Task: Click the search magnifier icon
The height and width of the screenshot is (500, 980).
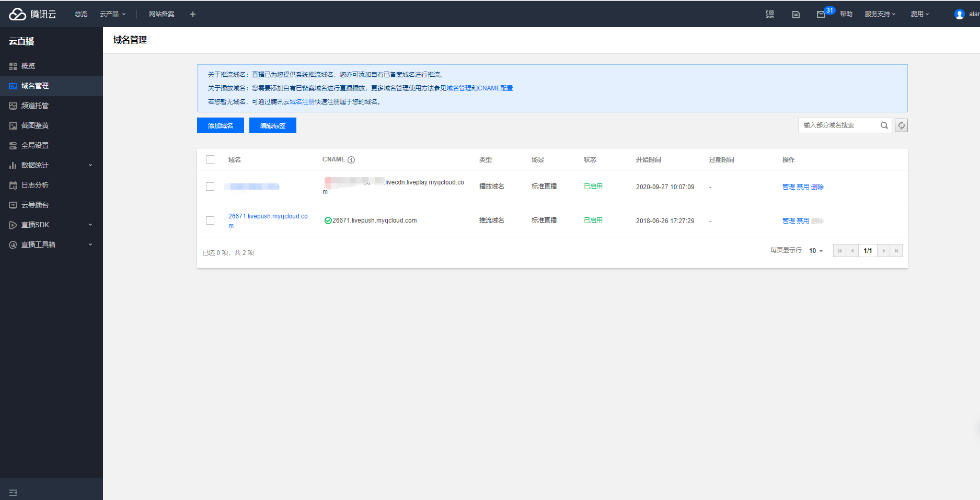Action: point(884,125)
